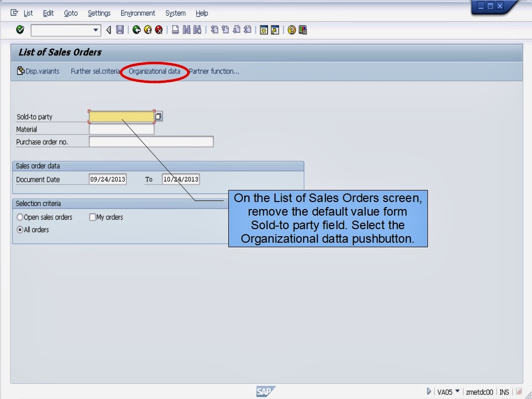Expand the status bar with the arrow
Image resolution: width=532 pixels, height=399 pixels.
428,391
